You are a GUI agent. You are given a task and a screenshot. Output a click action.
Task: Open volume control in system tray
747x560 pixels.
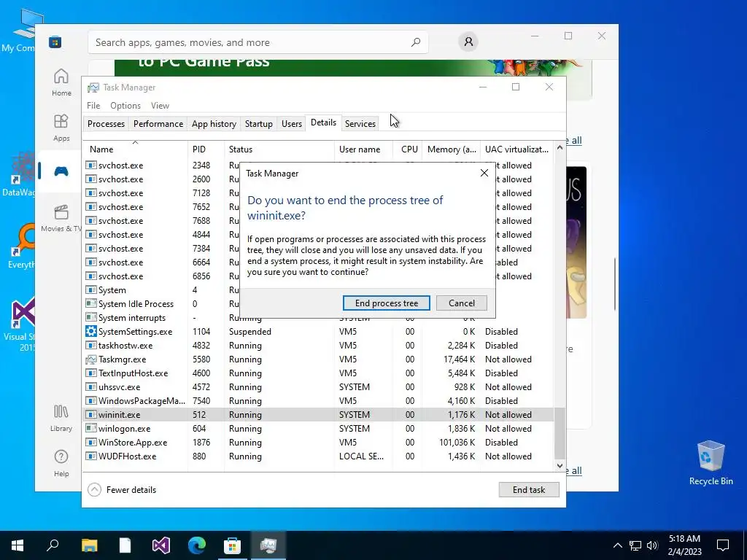[x=652, y=545]
